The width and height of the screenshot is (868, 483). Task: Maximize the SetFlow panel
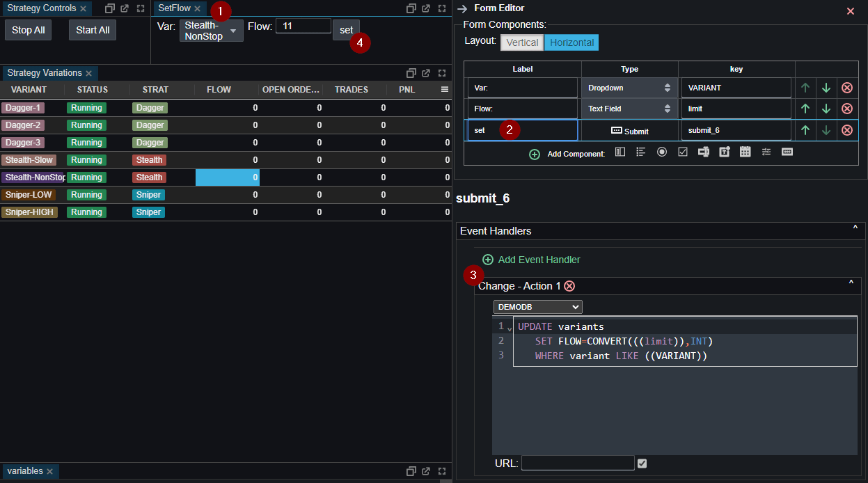[441, 9]
